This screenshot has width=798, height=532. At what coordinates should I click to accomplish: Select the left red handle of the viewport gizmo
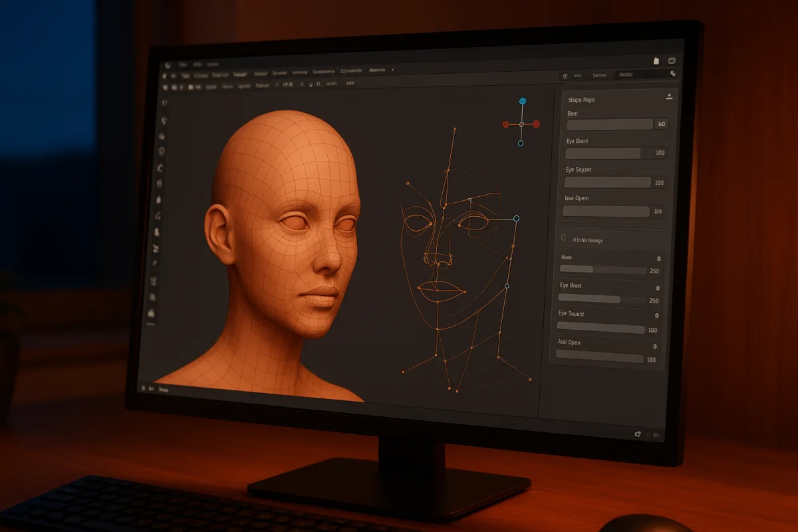pos(506,124)
